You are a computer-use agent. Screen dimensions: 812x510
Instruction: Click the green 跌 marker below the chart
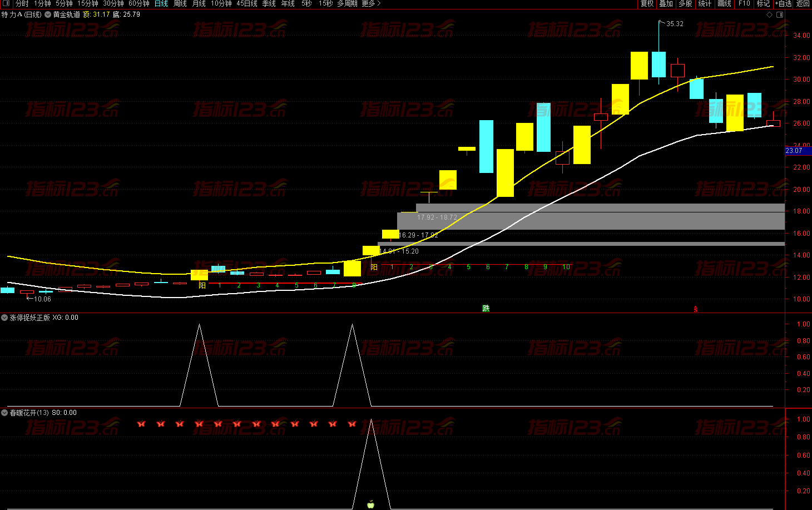486,308
